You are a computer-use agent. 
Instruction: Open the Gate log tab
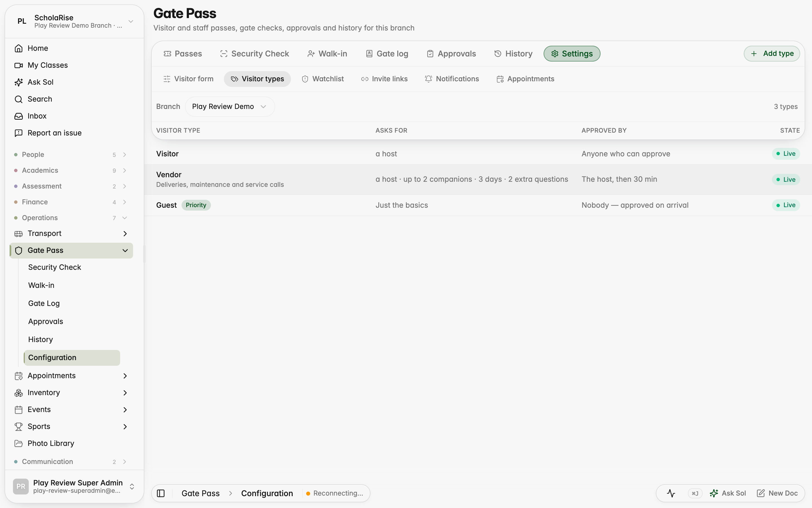(387, 54)
